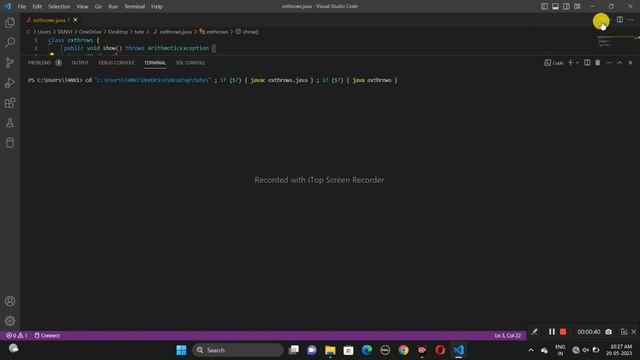
Task: Switch to the Output tab
Action: (80, 62)
